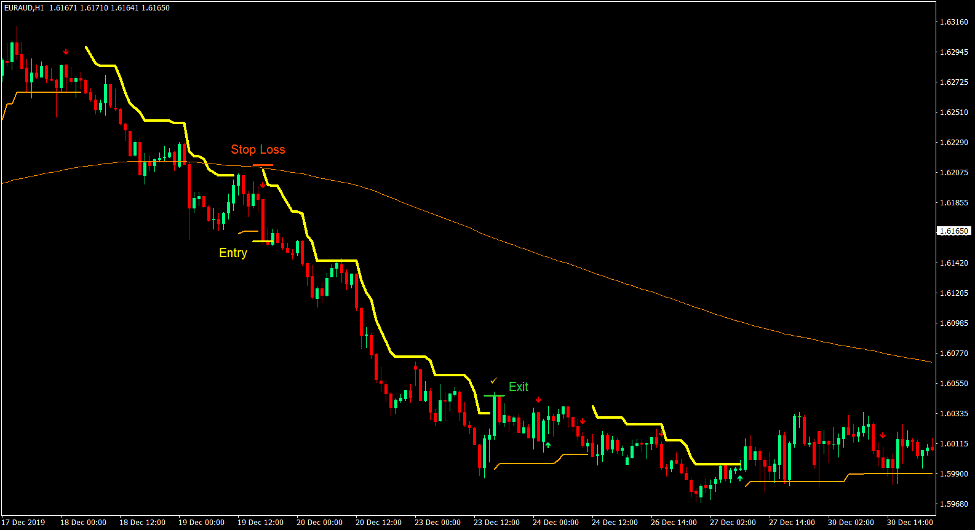The height and width of the screenshot is (531, 977).
Task: Select the green up arrow above 27 Dec 02:00
Action: pos(740,479)
